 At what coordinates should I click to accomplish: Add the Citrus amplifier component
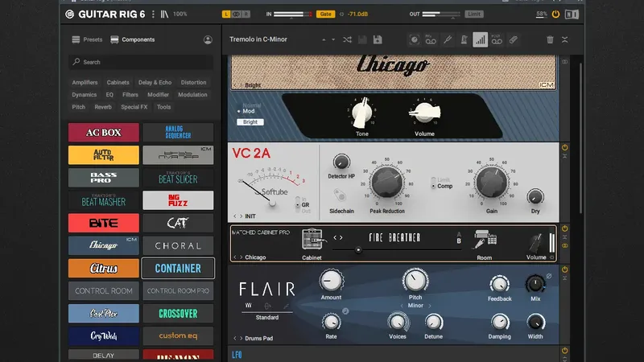[104, 268]
